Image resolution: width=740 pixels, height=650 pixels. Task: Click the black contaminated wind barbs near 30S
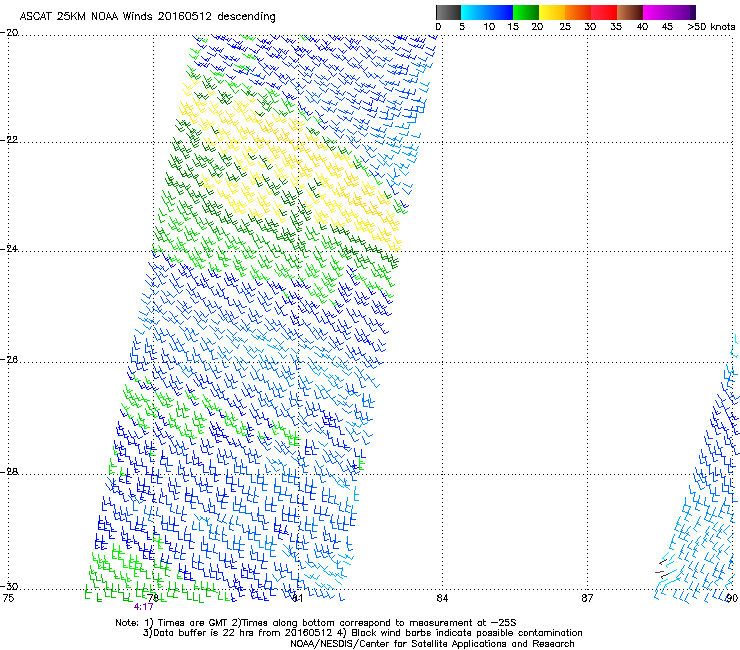tap(662, 569)
